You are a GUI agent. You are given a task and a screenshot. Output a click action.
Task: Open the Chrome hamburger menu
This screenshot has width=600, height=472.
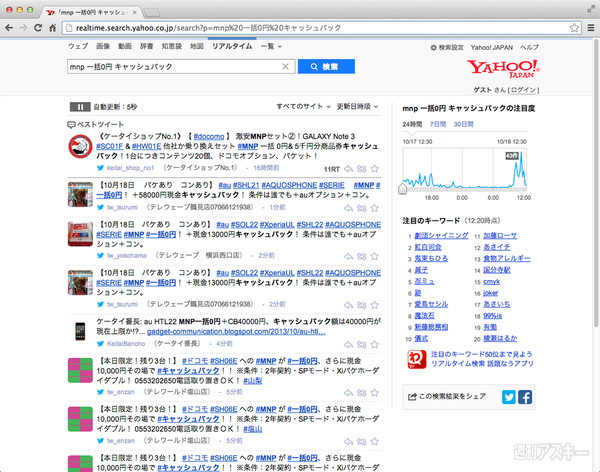click(591, 28)
